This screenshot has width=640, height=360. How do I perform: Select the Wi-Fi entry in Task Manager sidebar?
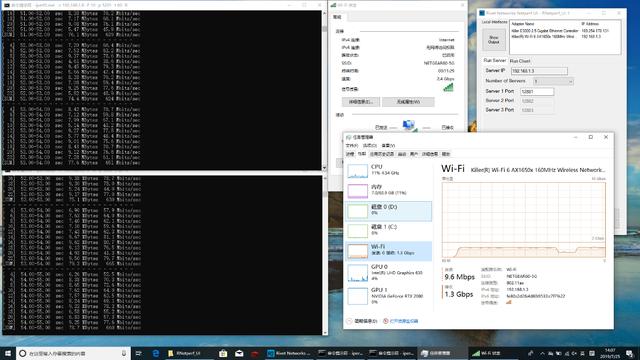click(x=388, y=251)
